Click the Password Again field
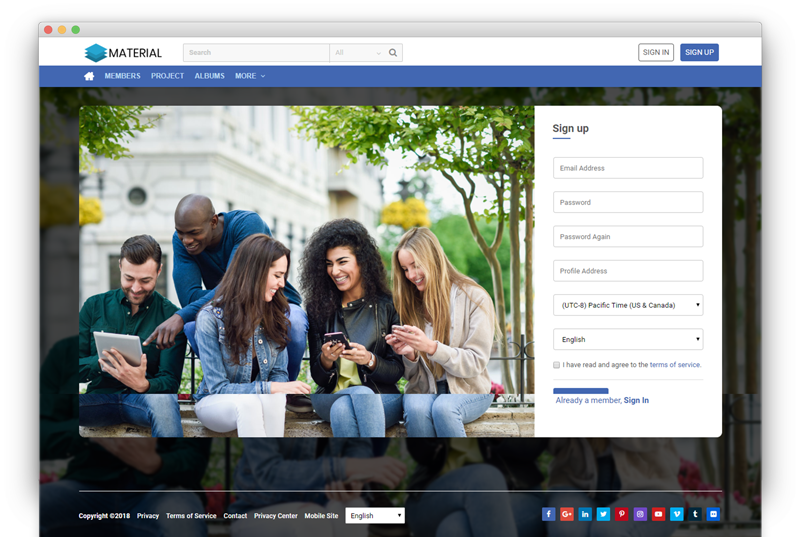 [628, 237]
